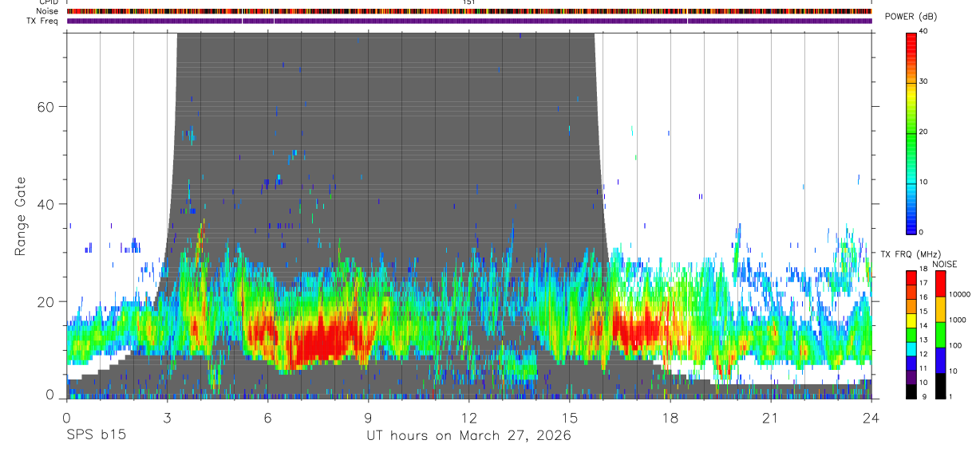Click the Range Gate y-axis label
The width and height of the screenshot is (980, 452).
point(19,216)
